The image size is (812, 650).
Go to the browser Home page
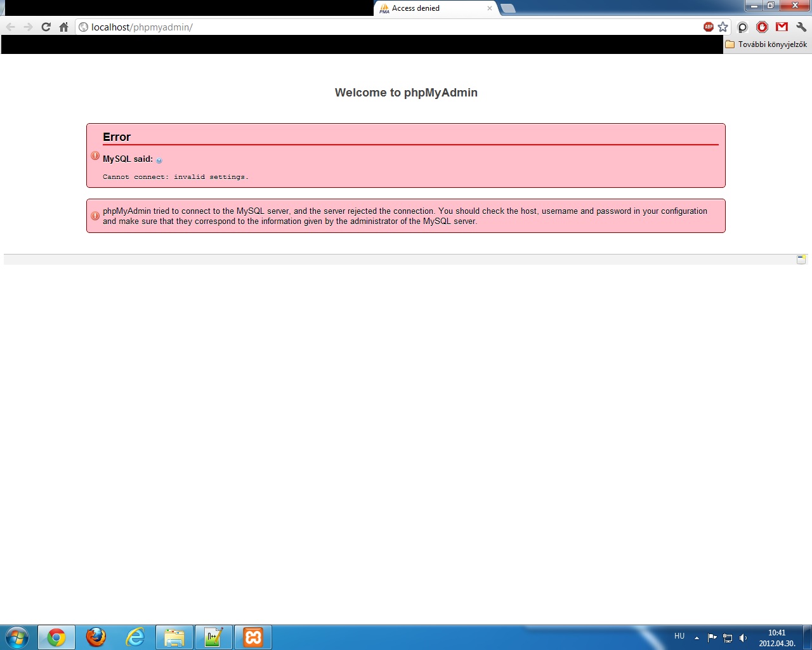63,27
